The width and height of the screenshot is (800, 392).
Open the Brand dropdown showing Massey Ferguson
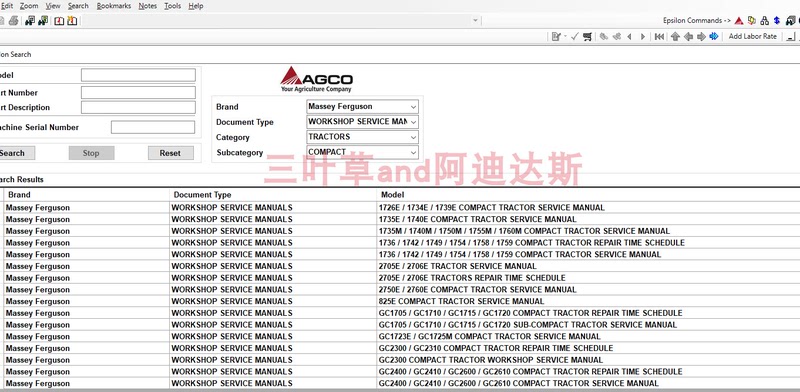tap(362, 107)
